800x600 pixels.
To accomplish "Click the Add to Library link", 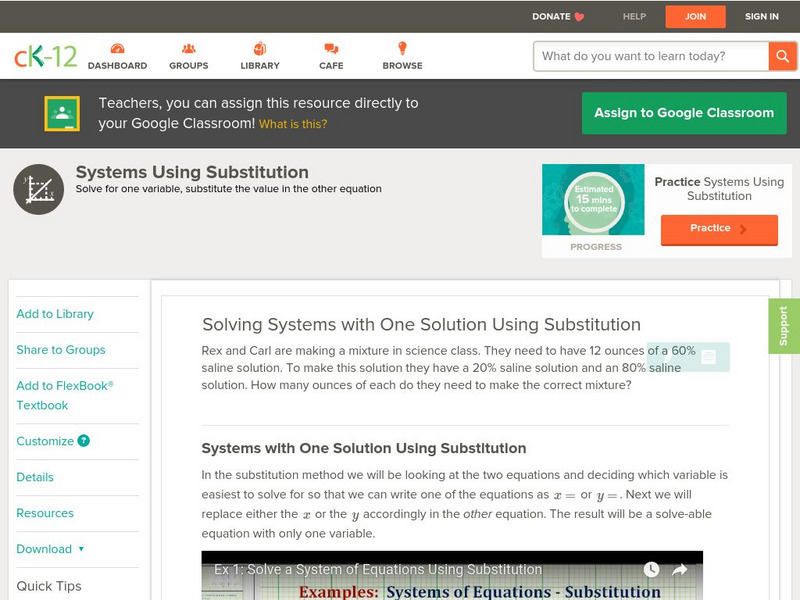I will (55, 314).
